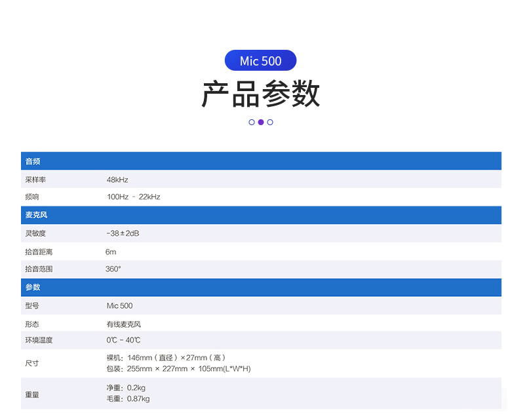512x420 pixels.
Task: Select the filled middle carousel dot
Action: coord(260,122)
